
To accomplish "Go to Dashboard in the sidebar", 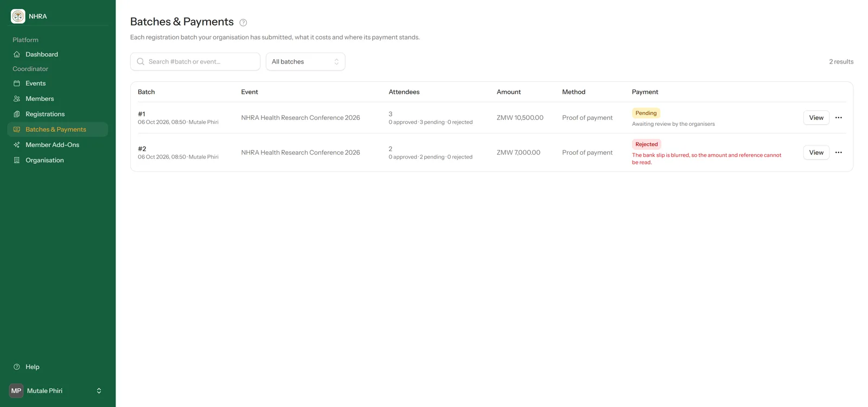I will (58, 54).
